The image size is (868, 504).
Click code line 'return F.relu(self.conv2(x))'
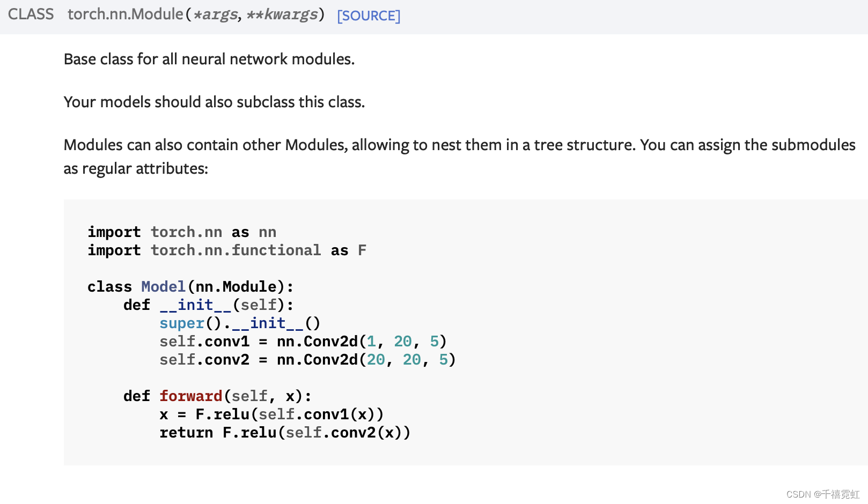click(x=285, y=433)
